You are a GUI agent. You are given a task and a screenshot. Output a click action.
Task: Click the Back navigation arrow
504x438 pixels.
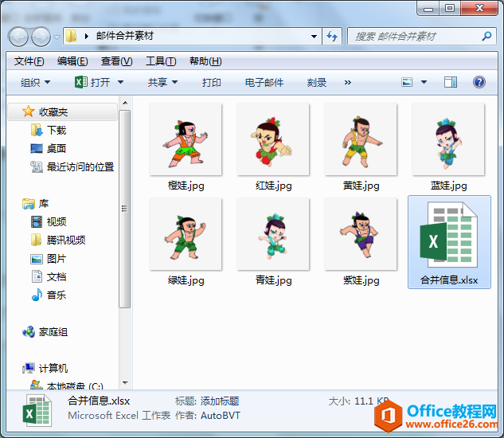click(18, 37)
